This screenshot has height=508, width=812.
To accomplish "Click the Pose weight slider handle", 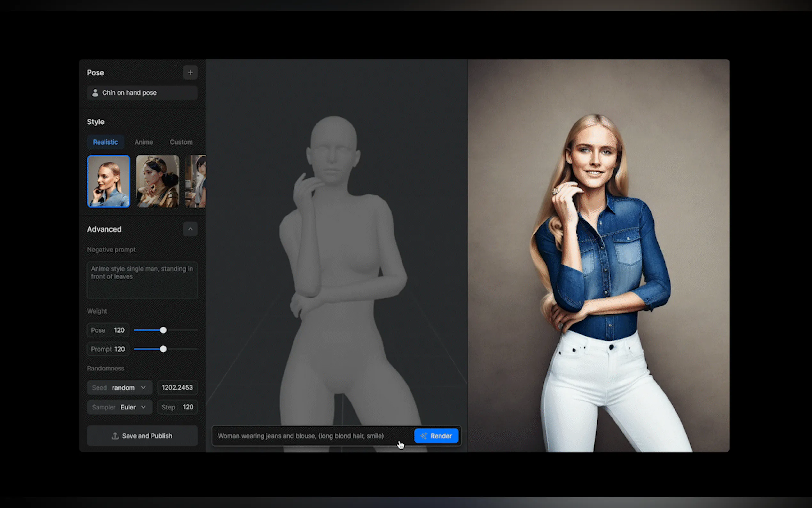I will click(163, 330).
